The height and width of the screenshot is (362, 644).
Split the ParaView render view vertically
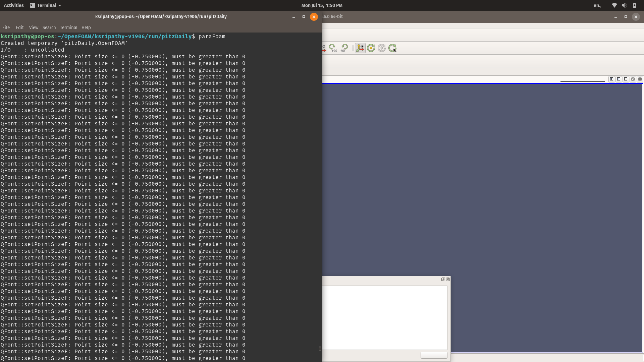click(x=619, y=79)
